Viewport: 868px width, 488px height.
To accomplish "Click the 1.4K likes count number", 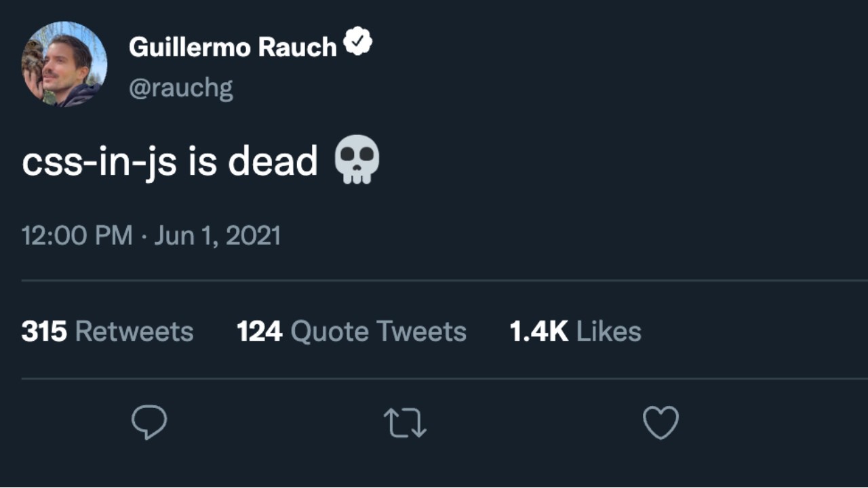I will point(538,331).
